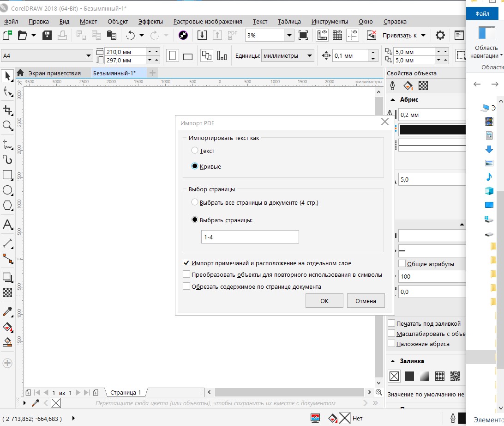Select the Zoom magnifier tool
504x426 pixels.
click(x=7, y=125)
